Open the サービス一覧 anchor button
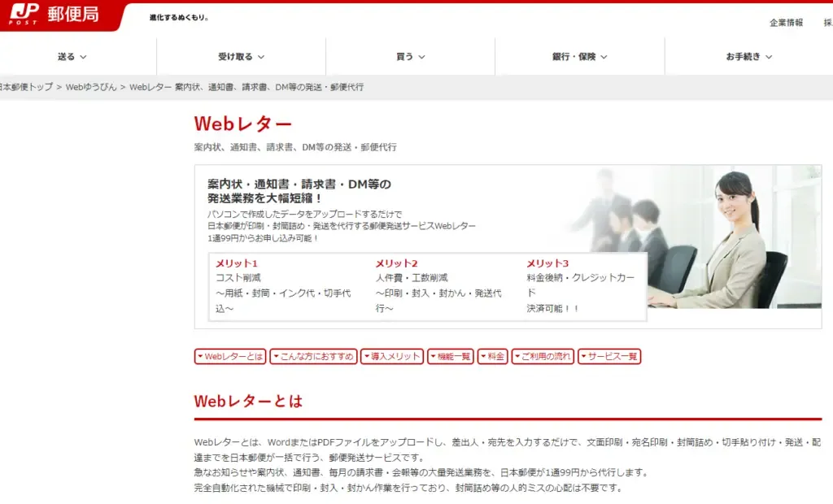Viewport: 833px width, 504px height. pyautogui.click(x=609, y=356)
